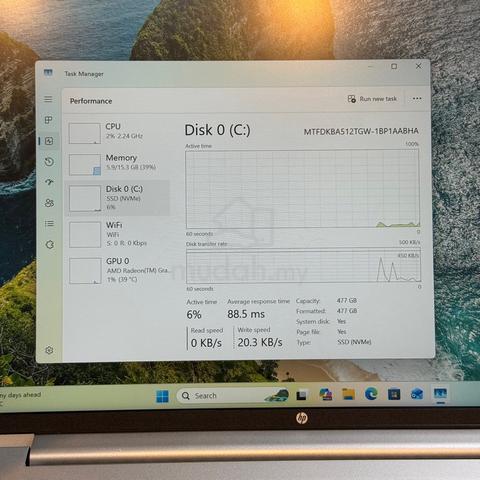Viewport: 480px width, 480px height.
Task: Open Task Manager settings gear icon
Action: 49,350
